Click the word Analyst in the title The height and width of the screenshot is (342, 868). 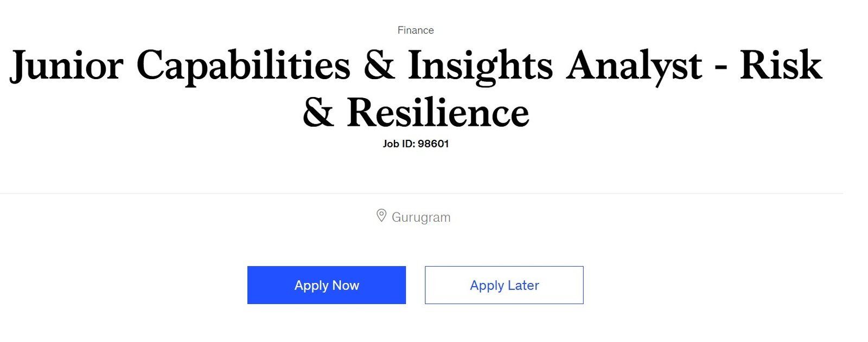[634, 66]
